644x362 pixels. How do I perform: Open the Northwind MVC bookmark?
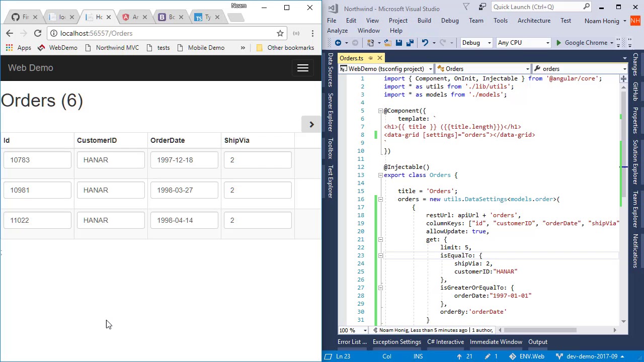click(112, 48)
